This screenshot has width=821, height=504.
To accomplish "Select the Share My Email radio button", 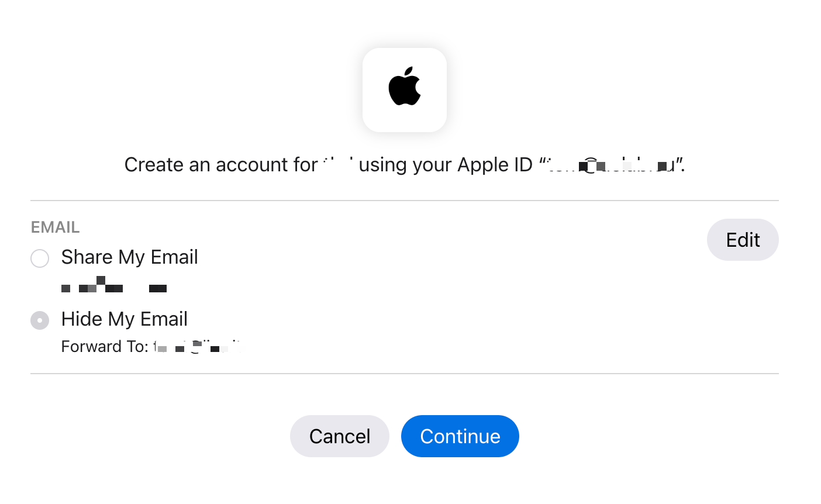I will click(40, 258).
